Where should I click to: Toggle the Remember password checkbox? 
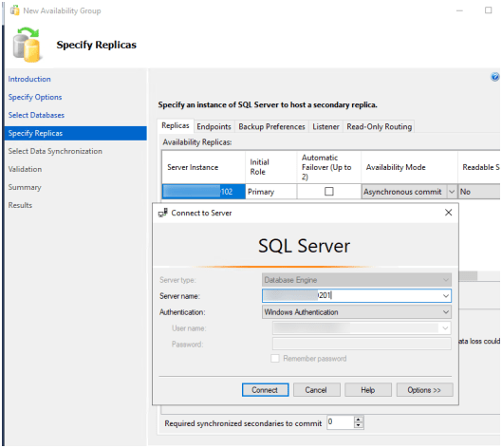(x=274, y=359)
